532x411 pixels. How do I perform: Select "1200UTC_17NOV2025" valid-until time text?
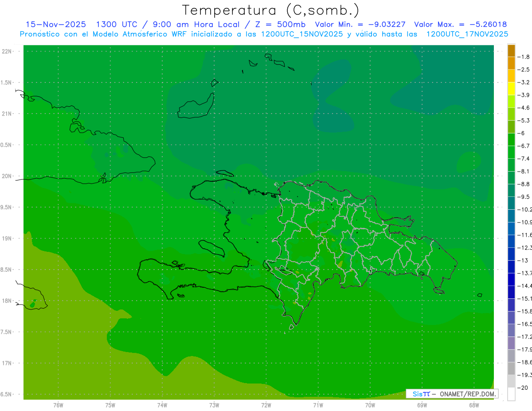tap(467, 34)
